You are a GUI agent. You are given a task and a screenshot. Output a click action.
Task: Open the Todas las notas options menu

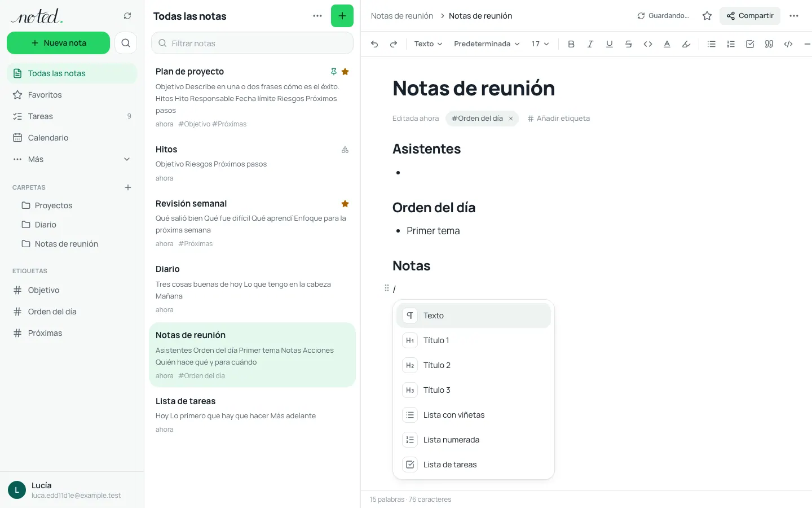coord(317,16)
